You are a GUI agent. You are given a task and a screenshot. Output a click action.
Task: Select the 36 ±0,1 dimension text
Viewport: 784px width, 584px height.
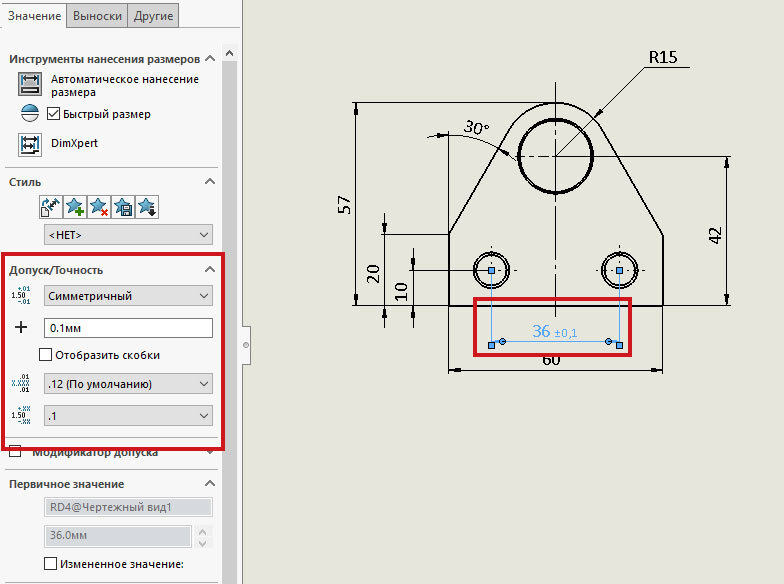coord(554,332)
